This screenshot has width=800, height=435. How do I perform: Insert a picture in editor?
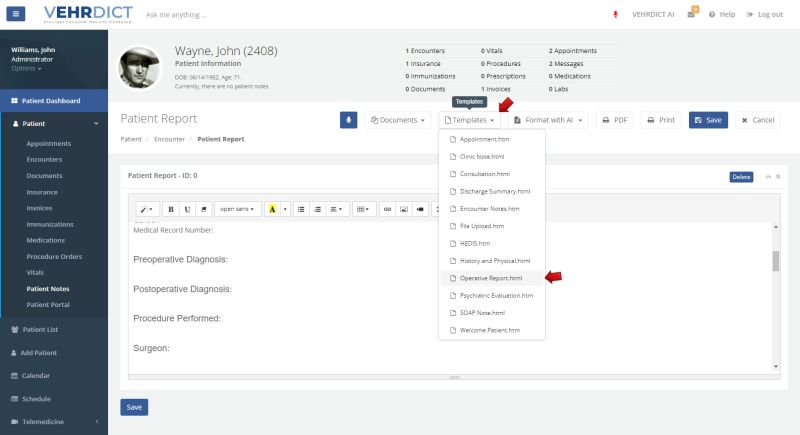[x=404, y=209]
